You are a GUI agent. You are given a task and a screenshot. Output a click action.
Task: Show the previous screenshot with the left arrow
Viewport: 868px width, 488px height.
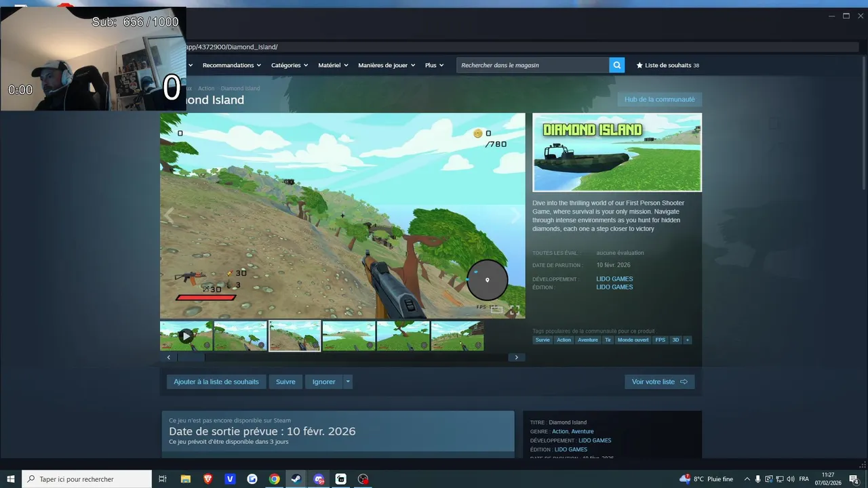coord(169,216)
